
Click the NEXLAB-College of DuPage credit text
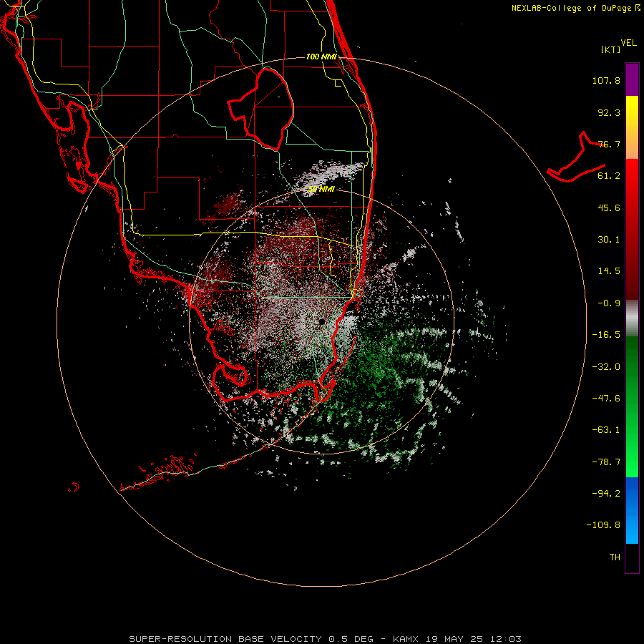(x=575, y=8)
